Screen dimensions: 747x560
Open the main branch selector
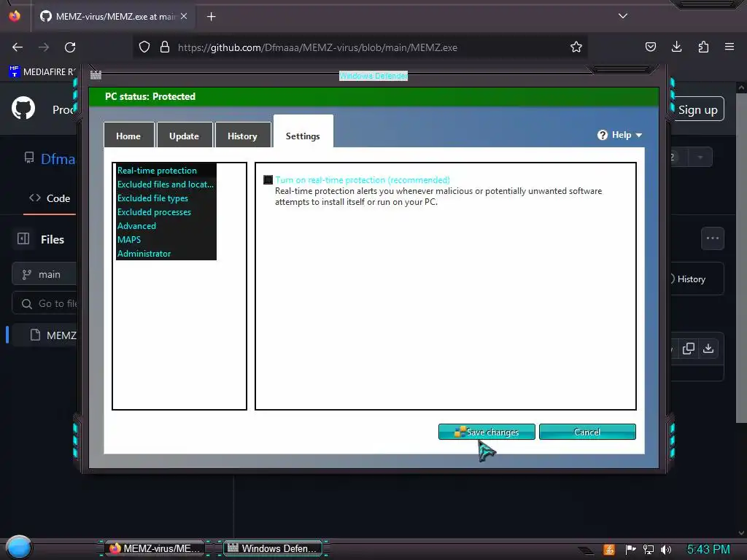44,275
